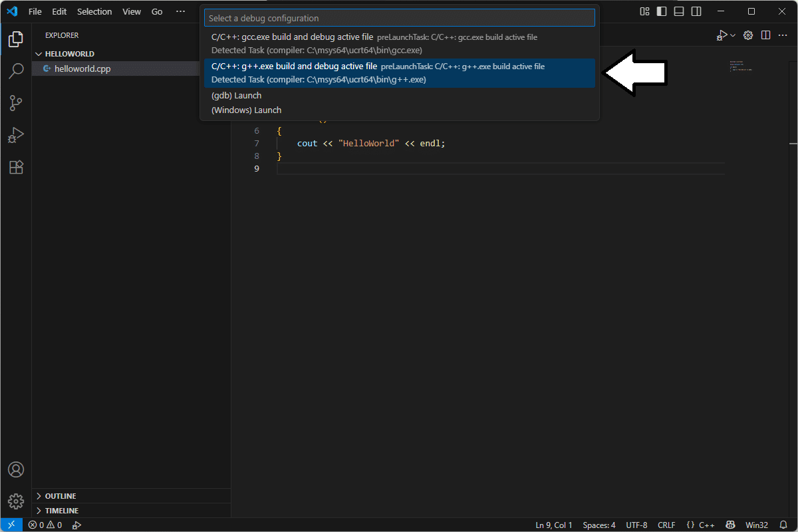The image size is (798, 532).
Task: Open the Extensions view
Action: pyautogui.click(x=16, y=167)
